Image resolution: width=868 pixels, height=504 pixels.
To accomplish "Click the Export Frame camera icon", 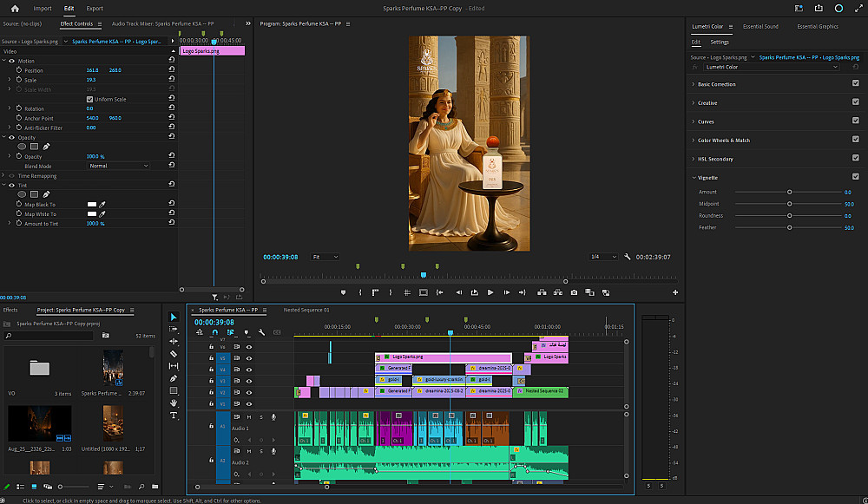I will [574, 292].
